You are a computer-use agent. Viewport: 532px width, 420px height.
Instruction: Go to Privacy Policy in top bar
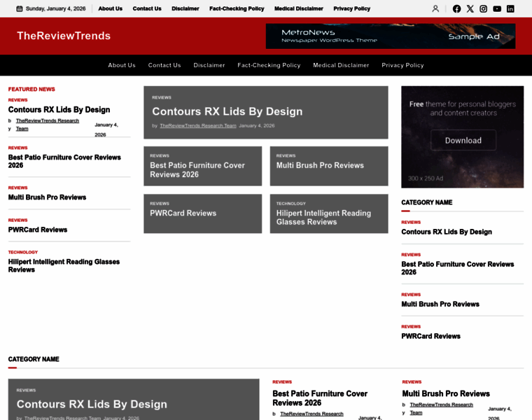(x=351, y=8)
